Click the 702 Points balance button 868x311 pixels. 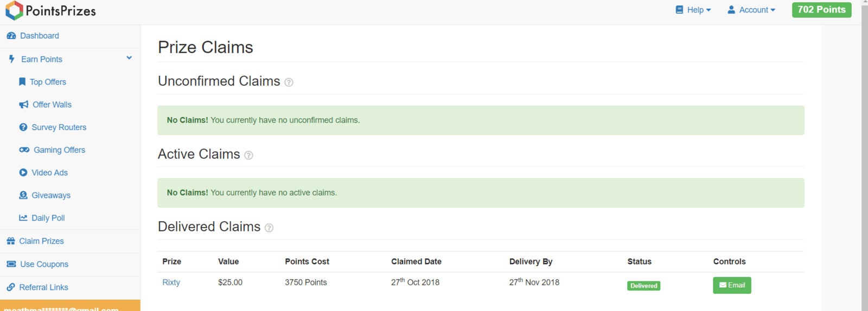(x=821, y=10)
